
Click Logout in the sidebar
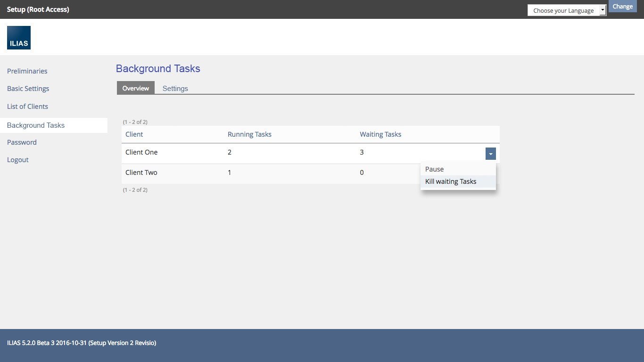point(18,160)
